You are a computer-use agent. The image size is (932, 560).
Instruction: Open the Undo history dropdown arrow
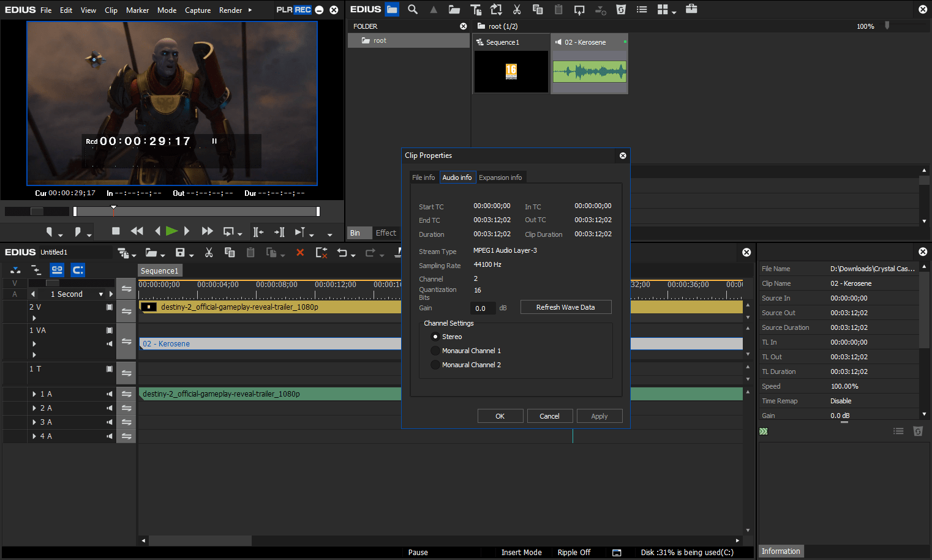point(353,255)
